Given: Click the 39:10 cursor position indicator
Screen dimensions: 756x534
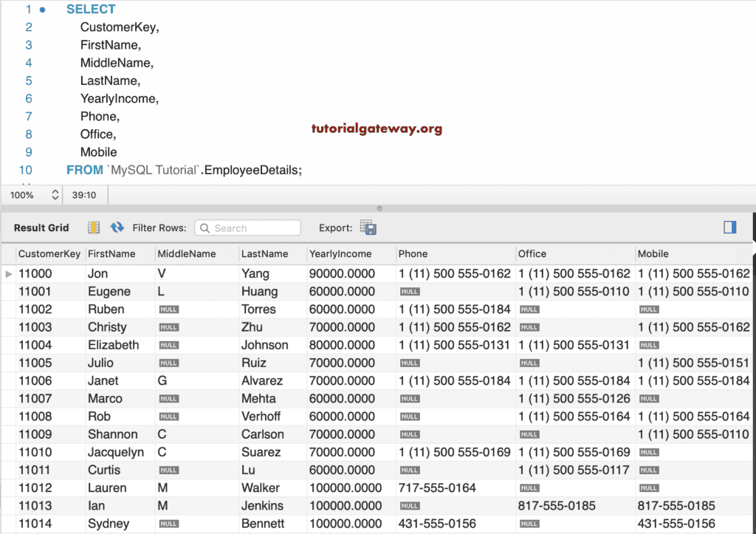Looking at the screenshot, I should click(85, 194).
